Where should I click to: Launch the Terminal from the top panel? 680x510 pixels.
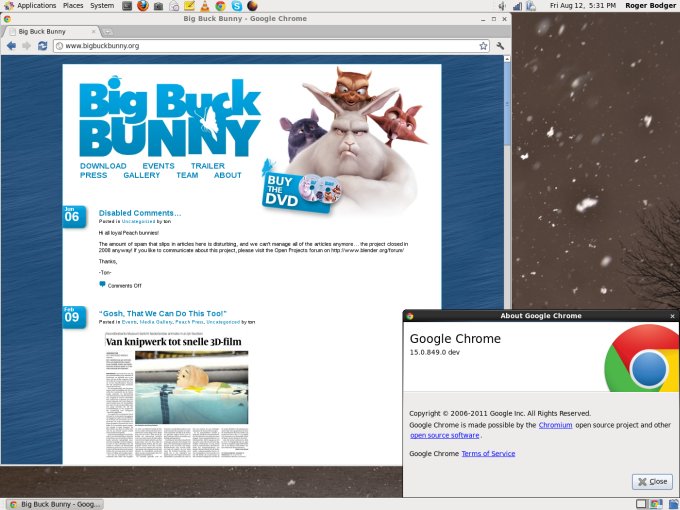pyautogui.click(x=127, y=6)
